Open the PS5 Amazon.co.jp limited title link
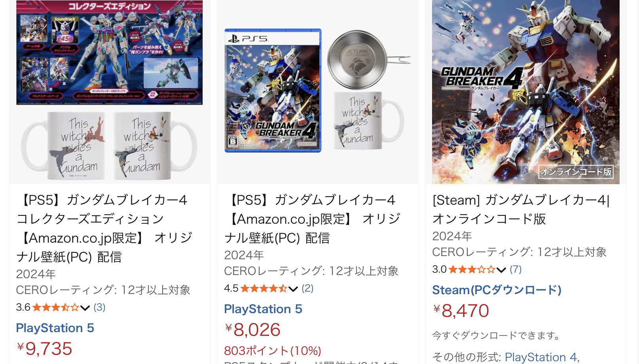The image size is (639, 364). 313,219
